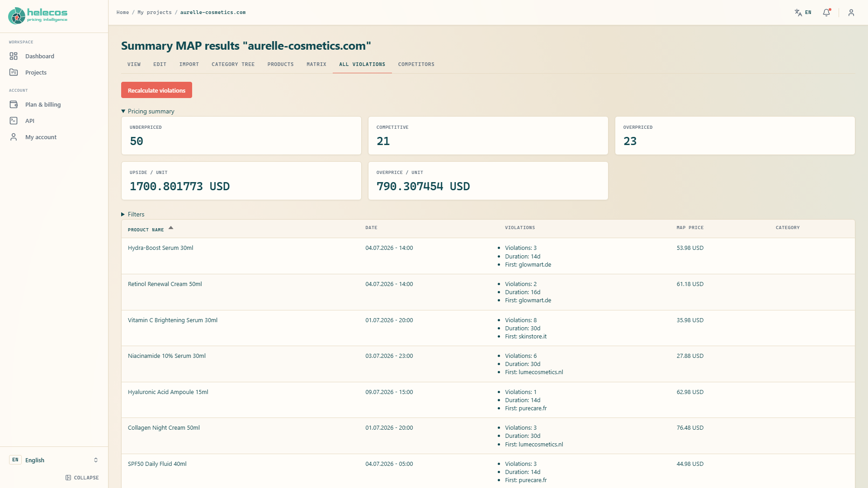The width and height of the screenshot is (868, 488).
Task: Click MAP price 62.98 USD
Action: 690,392
